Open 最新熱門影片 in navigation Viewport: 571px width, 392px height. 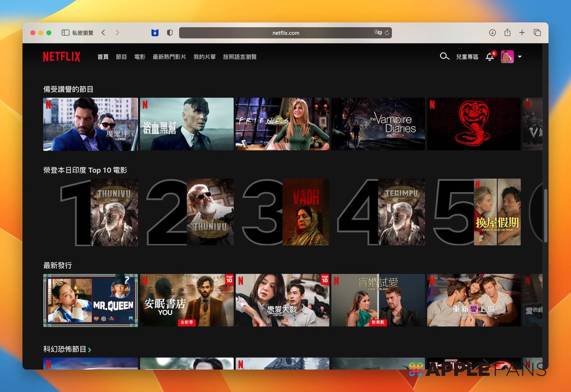click(x=169, y=57)
